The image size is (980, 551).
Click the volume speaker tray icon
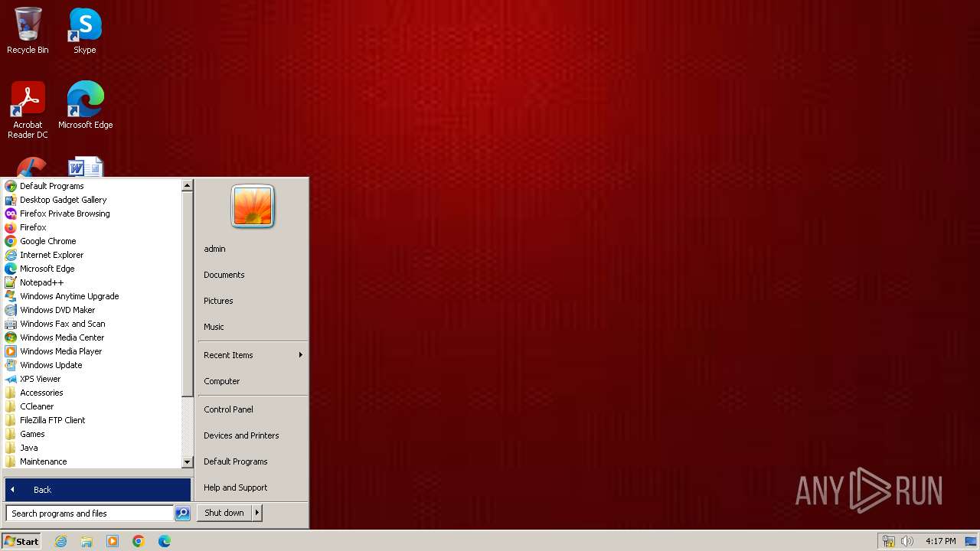[x=907, y=541]
